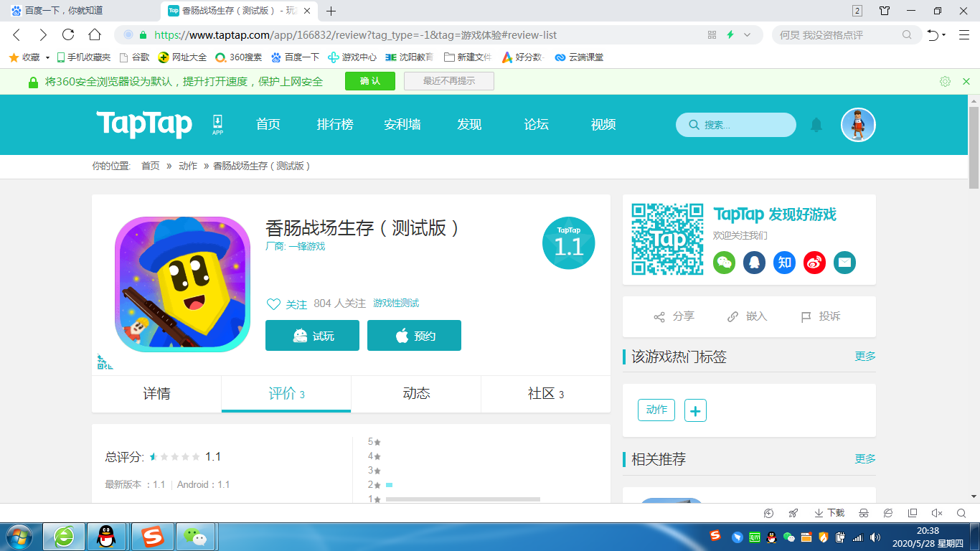Click the TapTap 搜索 search field
Screen dimensions: 980x551
tap(736, 125)
